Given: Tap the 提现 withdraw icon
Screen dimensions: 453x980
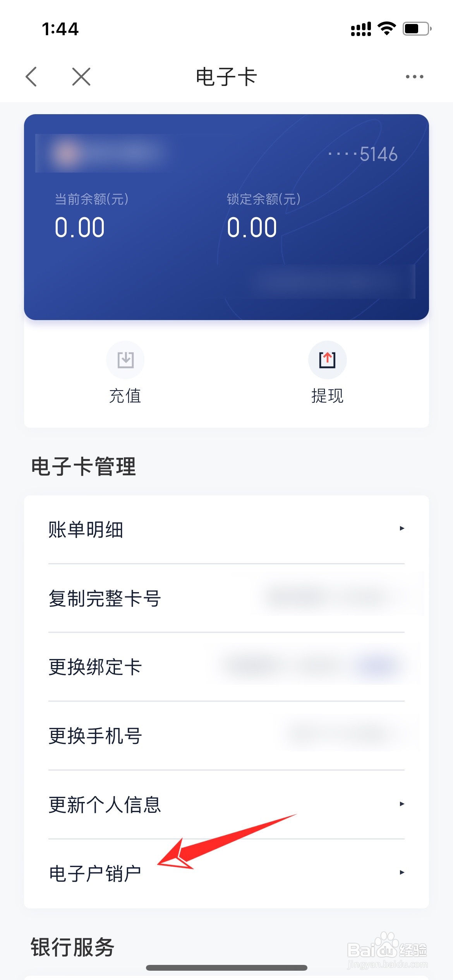Looking at the screenshot, I should 327,360.
